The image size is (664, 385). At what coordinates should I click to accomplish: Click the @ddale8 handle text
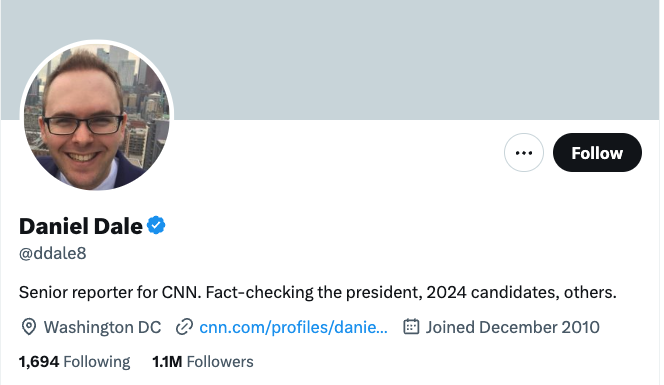click(x=53, y=253)
